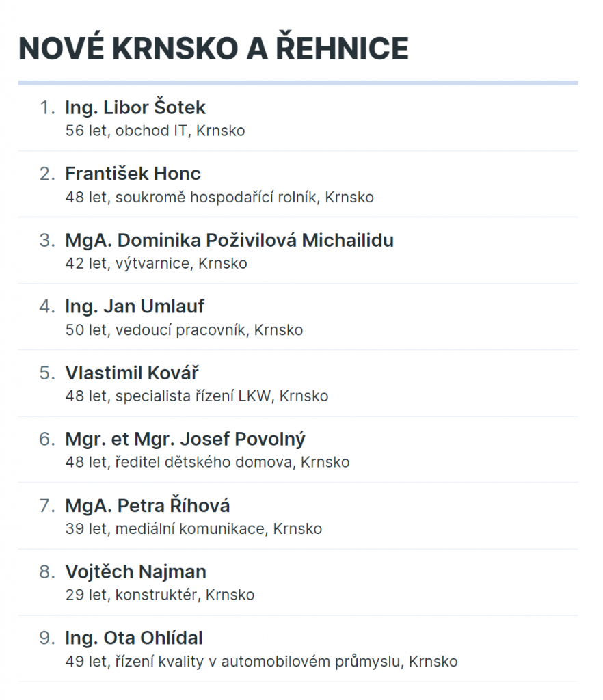Image resolution: width=603 pixels, height=700 pixels.
Task: Select candidate Ing. Libor Šotek
Action: 135,107
